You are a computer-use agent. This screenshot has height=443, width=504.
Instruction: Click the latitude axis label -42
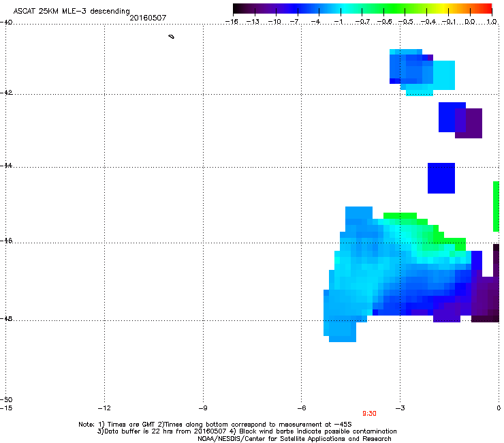pyautogui.click(x=6, y=92)
